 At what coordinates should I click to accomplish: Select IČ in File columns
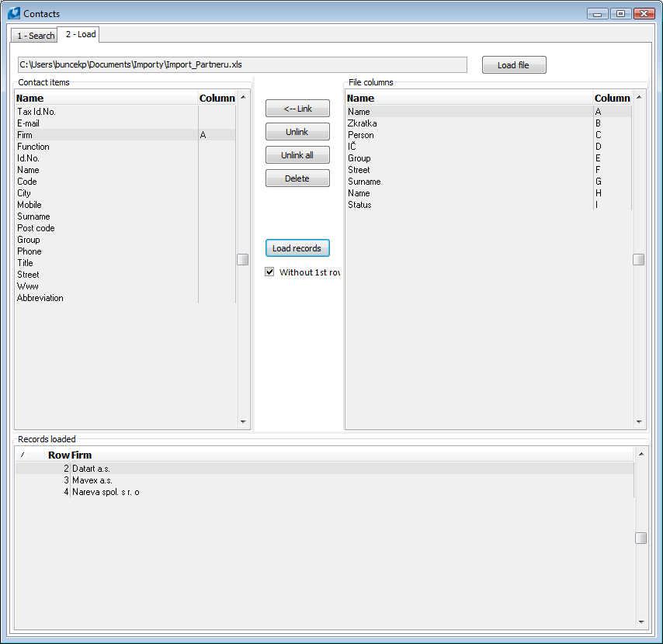pyautogui.click(x=489, y=146)
